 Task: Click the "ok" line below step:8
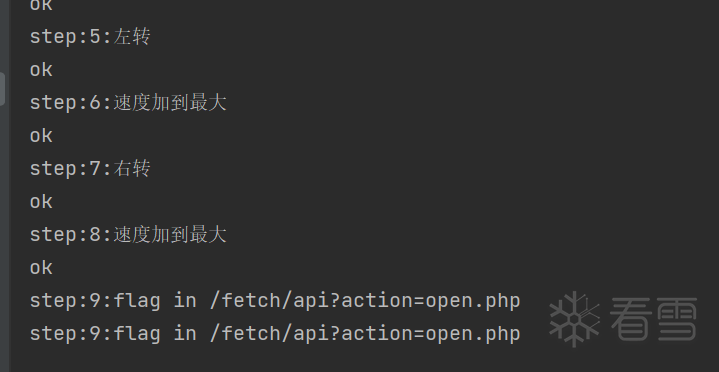point(41,268)
